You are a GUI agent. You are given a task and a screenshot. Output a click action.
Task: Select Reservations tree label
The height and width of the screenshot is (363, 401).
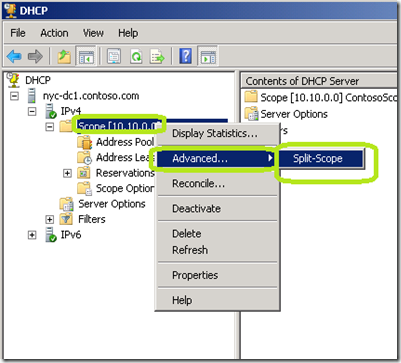[125, 173]
